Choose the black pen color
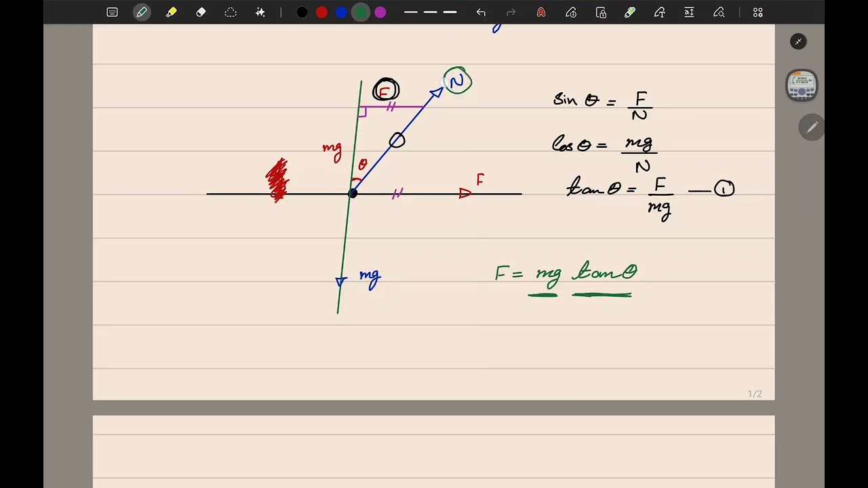 (x=302, y=12)
